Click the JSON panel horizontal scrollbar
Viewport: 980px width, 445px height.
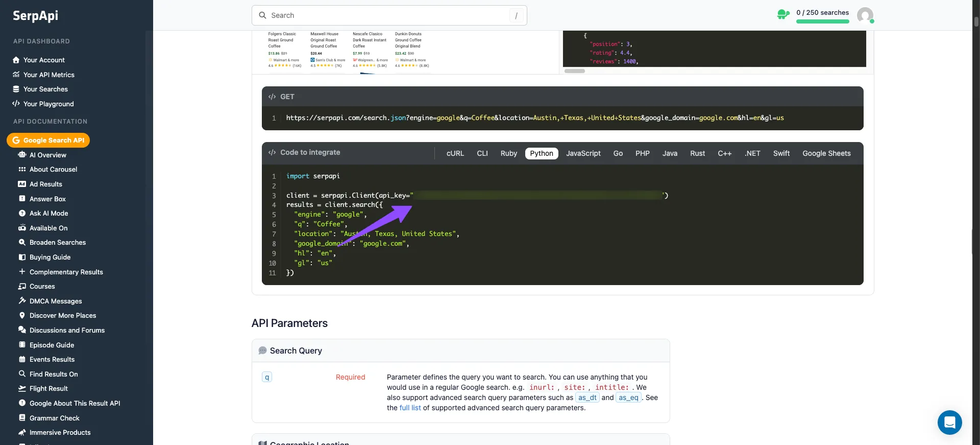(575, 71)
